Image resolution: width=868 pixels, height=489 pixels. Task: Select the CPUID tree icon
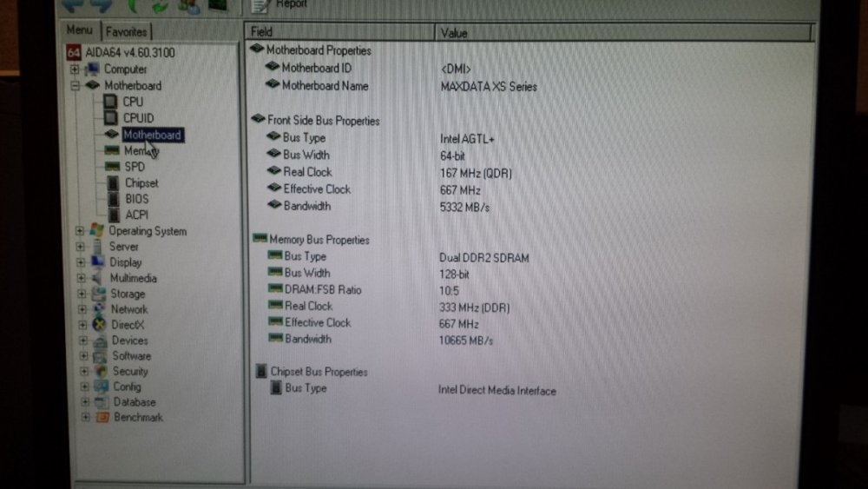point(110,118)
